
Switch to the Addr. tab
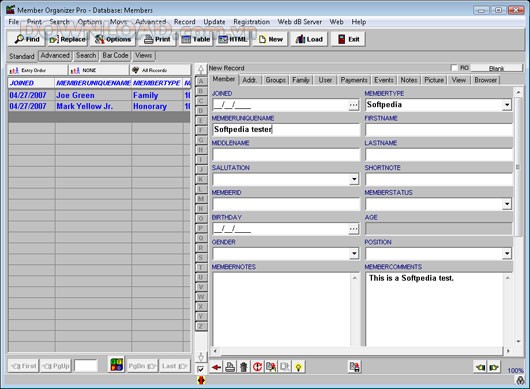pyautogui.click(x=249, y=80)
